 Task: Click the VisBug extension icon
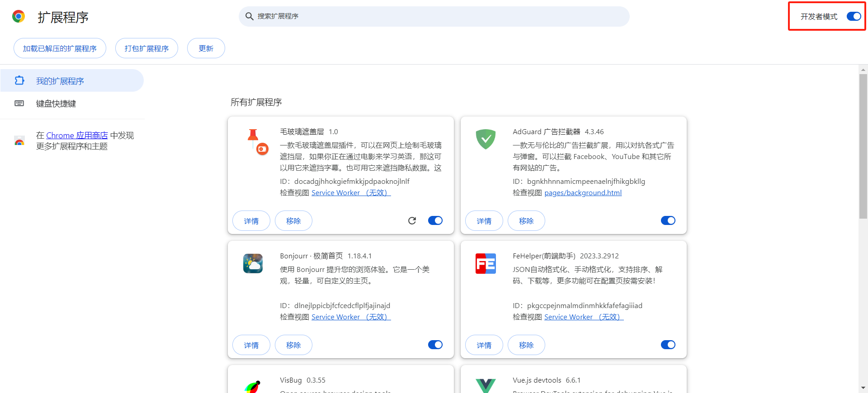[x=253, y=387]
